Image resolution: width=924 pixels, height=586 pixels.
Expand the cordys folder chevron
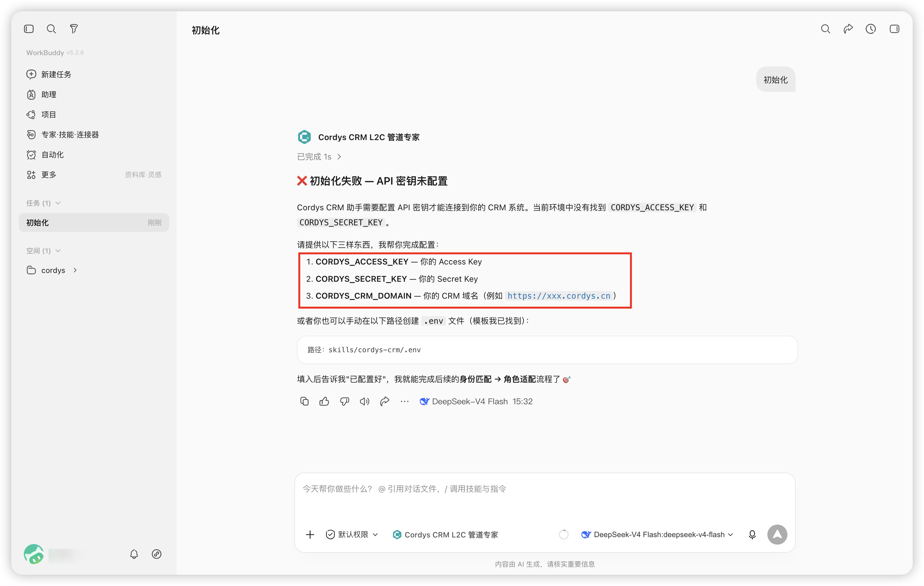tap(75, 270)
